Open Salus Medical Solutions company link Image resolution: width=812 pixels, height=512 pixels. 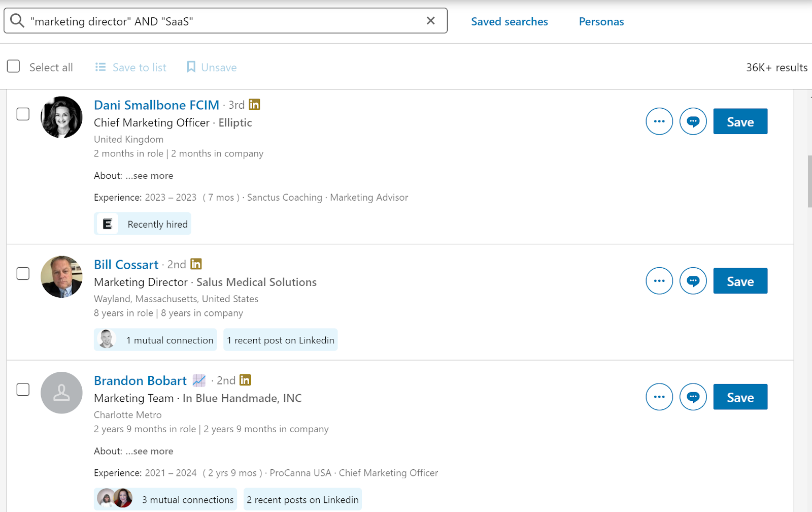pos(256,282)
